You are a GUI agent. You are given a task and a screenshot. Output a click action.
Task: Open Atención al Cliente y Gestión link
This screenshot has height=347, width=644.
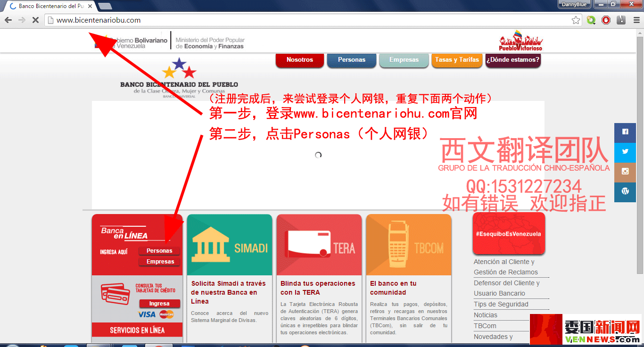pos(506,267)
